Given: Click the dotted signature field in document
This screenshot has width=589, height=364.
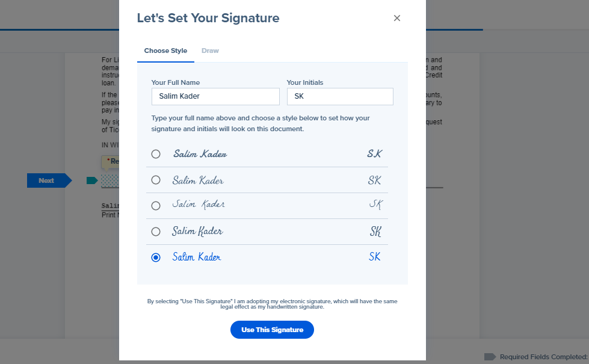Looking at the screenshot, I should 109,181.
